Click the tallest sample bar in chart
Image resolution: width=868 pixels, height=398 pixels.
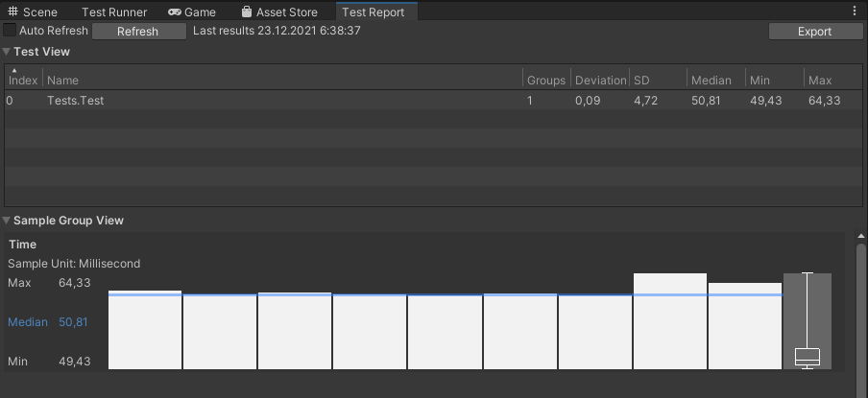click(670, 320)
